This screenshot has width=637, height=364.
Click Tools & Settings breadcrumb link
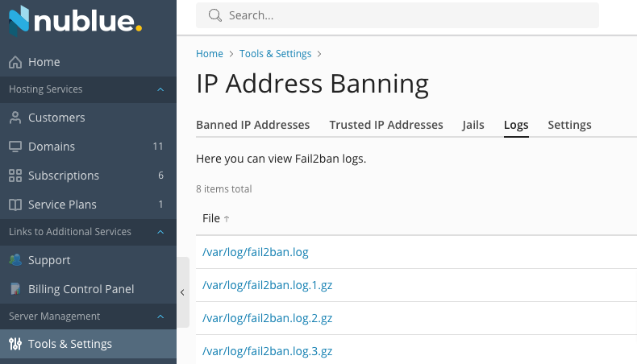275,54
